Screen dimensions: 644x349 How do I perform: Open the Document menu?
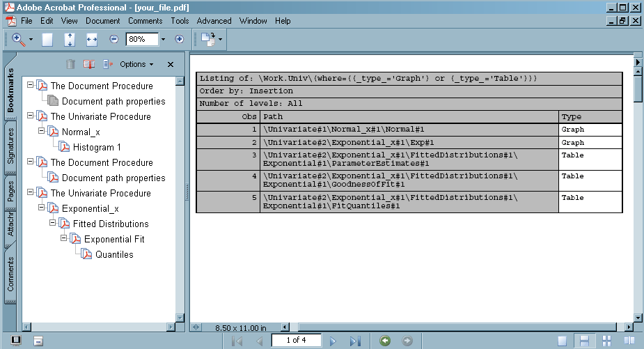(102, 21)
